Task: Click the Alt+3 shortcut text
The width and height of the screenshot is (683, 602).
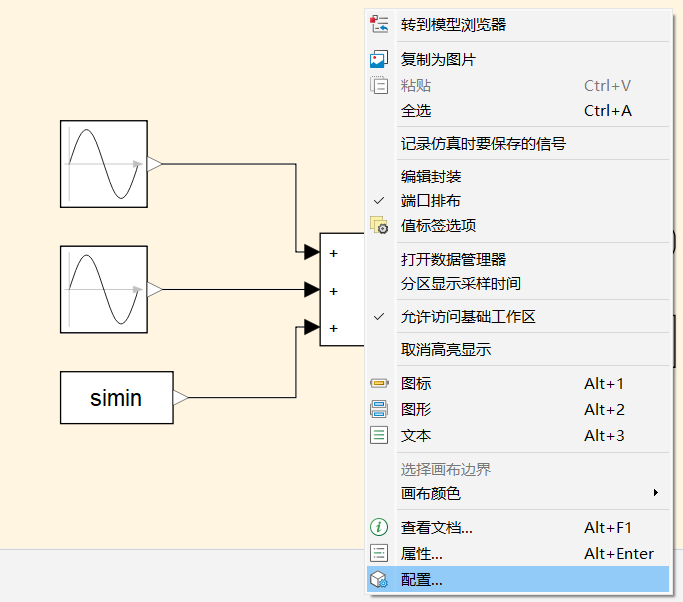Action: (604, 435)
